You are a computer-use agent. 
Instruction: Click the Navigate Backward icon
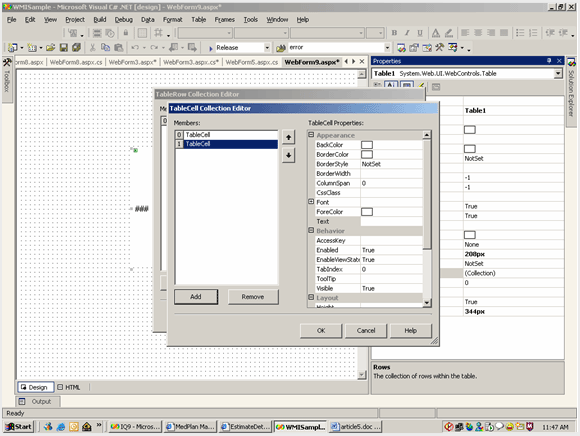click(173, 47)
